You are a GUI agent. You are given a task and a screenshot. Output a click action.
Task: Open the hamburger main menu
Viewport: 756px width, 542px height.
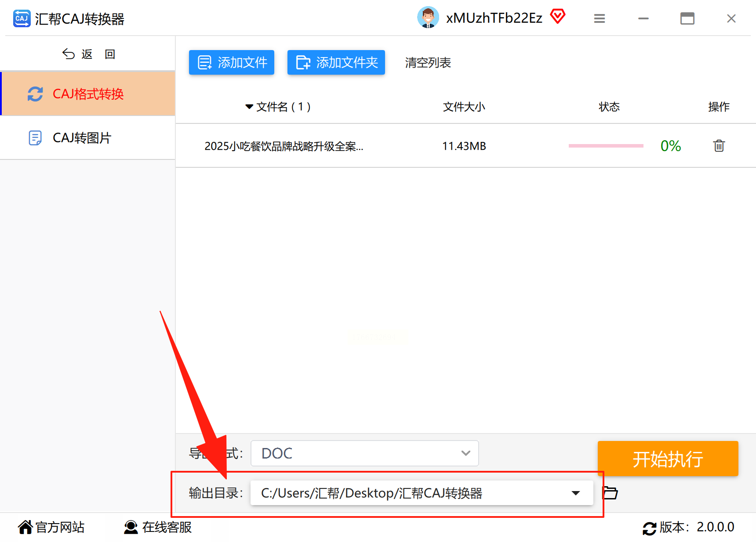pos(600,18)
